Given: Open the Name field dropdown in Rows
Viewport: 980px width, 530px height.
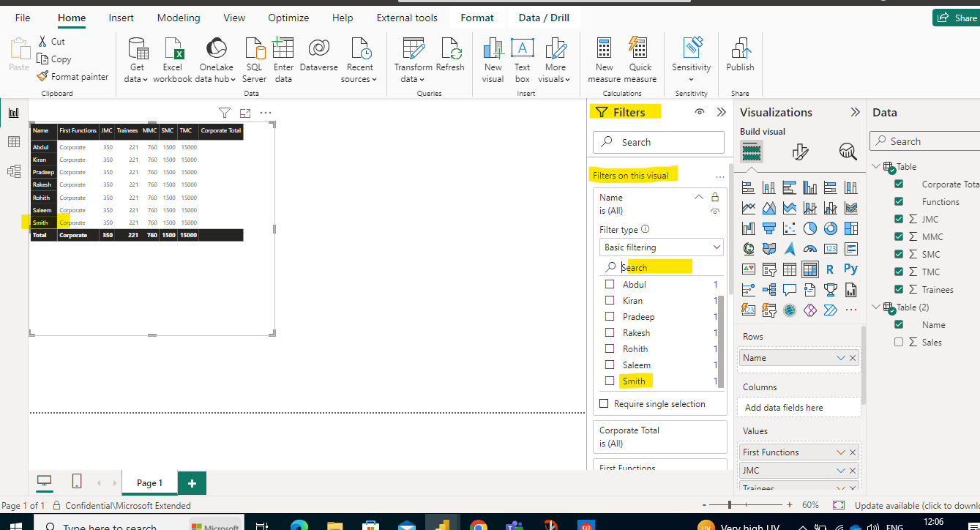Looking at the screenshot, I should (841, 358).
